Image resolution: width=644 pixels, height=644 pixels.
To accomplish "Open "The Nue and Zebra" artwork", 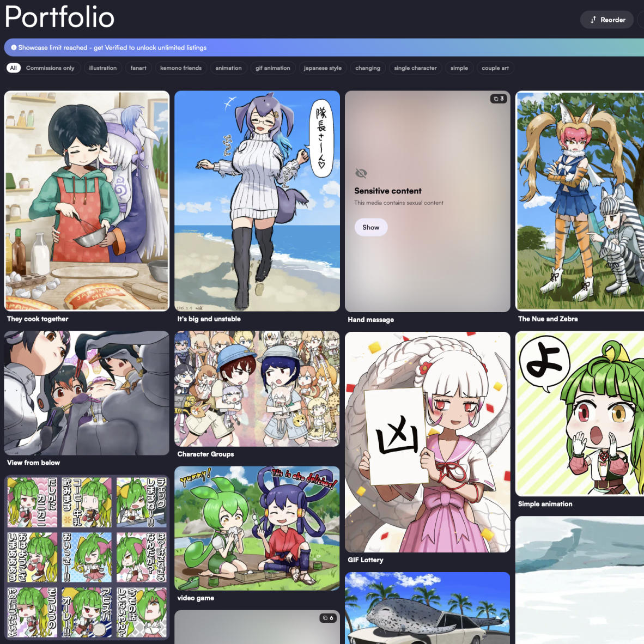I will click(x=579, y=202).
